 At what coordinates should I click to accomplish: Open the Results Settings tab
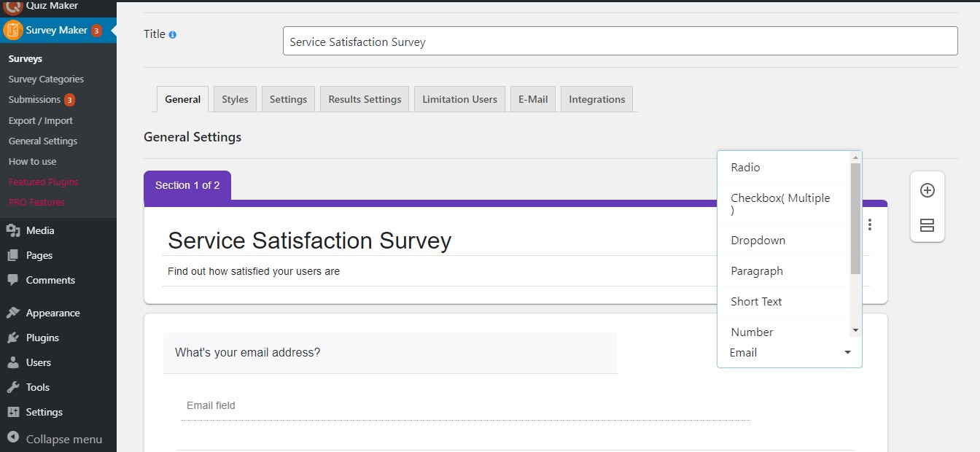(x=365, y=99)
